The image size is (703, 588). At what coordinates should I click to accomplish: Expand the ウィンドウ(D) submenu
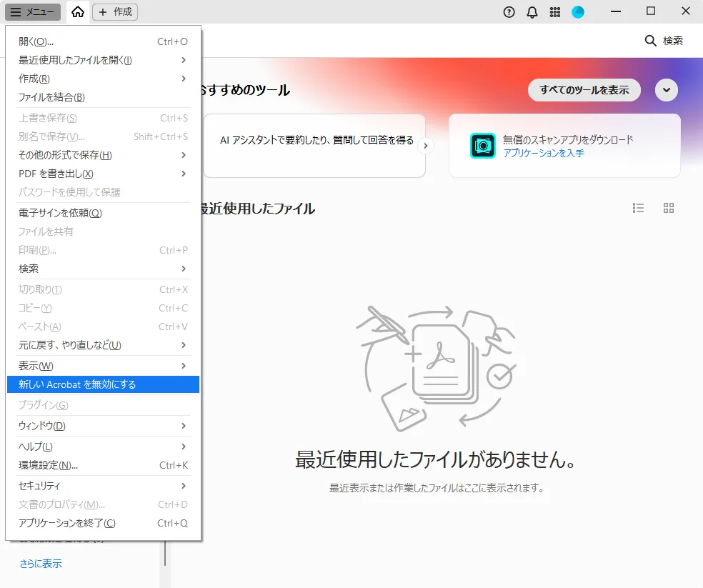(x=103, y=426)
